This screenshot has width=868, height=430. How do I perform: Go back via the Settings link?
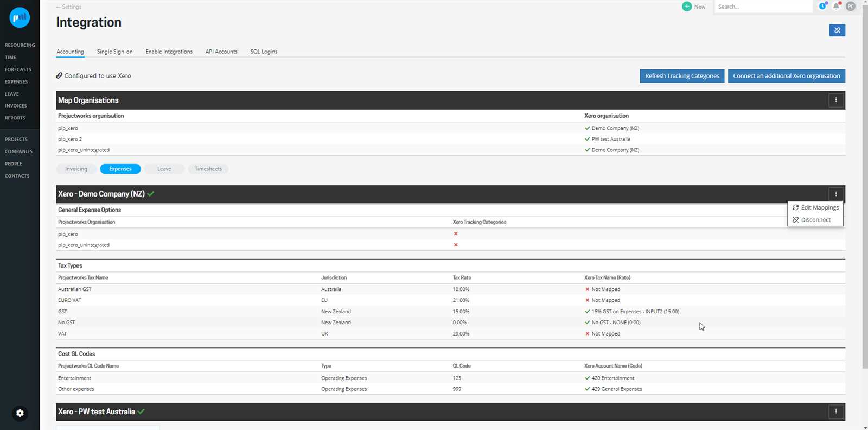tap(69, 7)
